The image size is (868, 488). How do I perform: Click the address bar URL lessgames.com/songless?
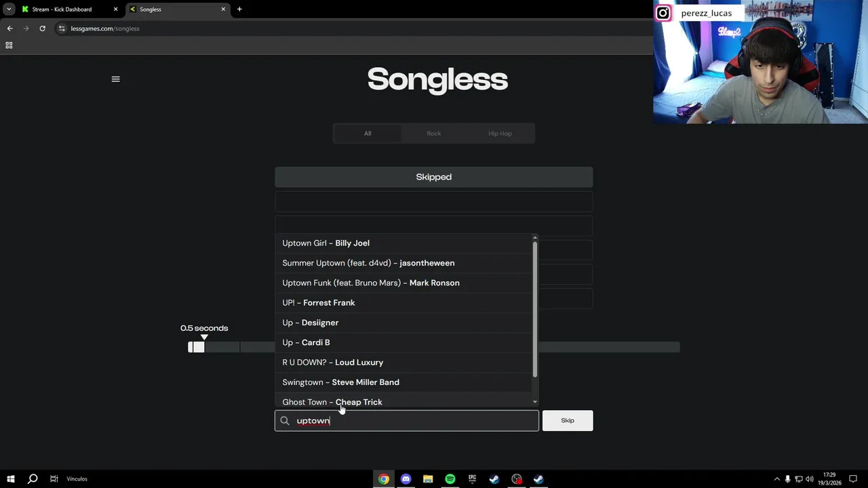[x=105, y=28]
